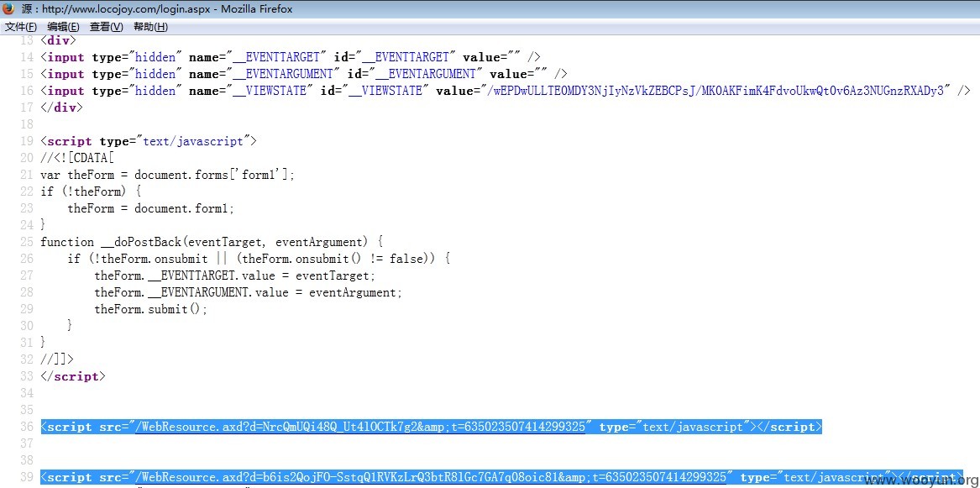Viewport: 980px width, 488px height.
Task: Open the 帮助(H) menu
Action: pos(150,27)
